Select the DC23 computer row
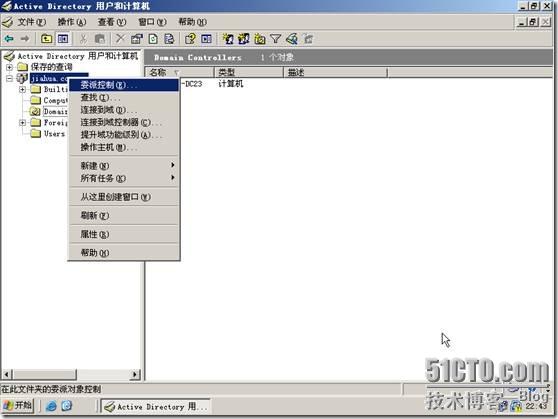Viewport: 558px width, 419px height. coord(193,84)
